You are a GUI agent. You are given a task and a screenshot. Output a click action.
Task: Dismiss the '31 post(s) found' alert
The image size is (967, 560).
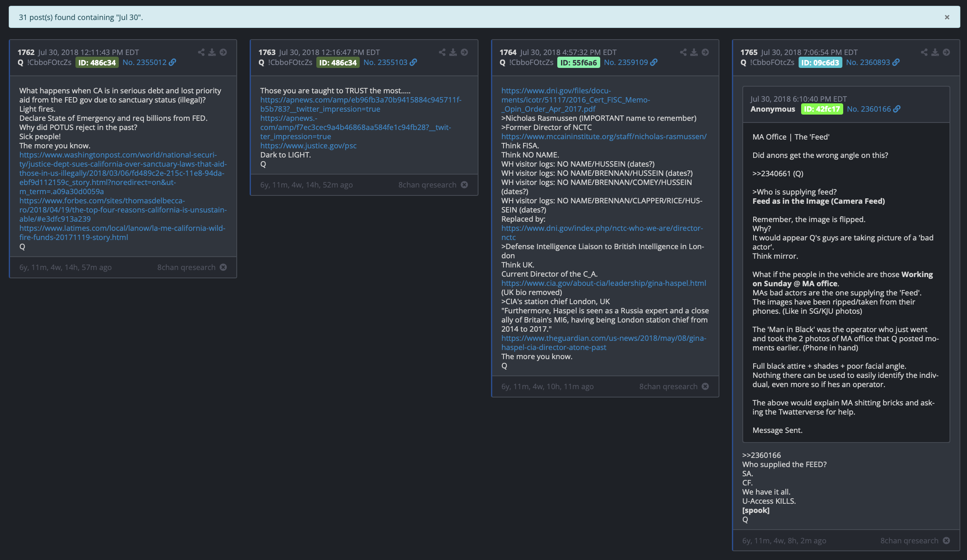947,17
